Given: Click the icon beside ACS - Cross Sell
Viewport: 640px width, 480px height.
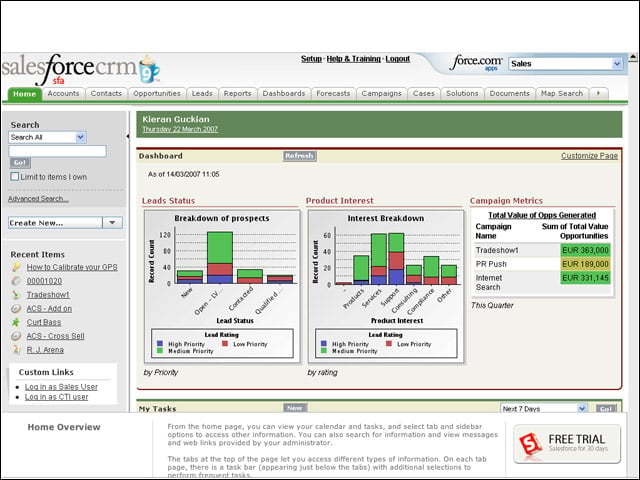Looking at the screenshot, I should (x=16, y=336).
